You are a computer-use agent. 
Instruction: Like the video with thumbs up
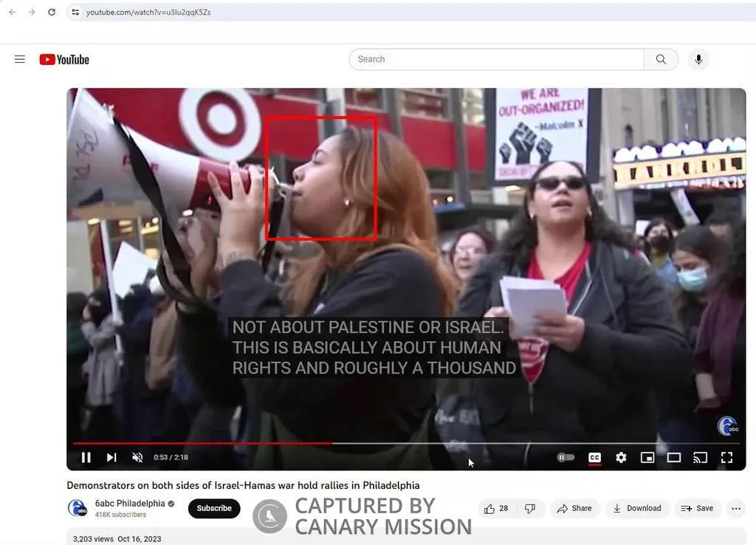(497, 508)
